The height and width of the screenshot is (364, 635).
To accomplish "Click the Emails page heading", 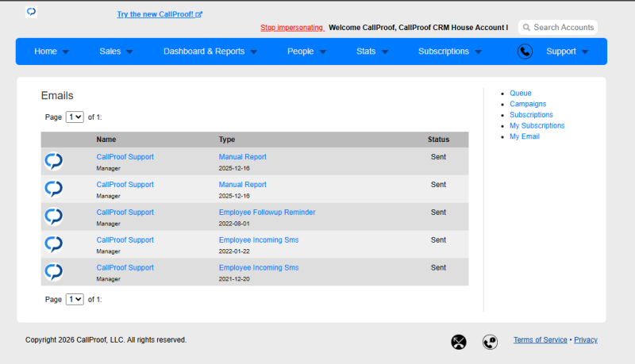I will pos(57,95).
